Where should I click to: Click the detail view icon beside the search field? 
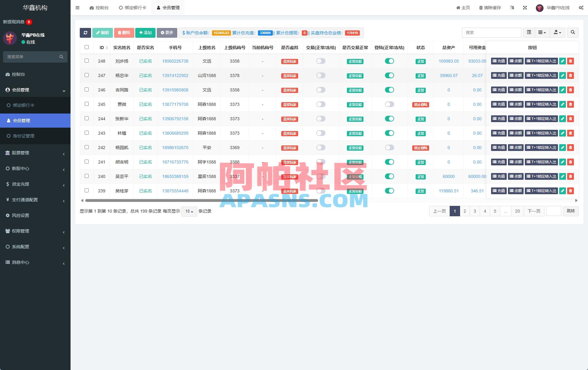(x=528, y=33)
